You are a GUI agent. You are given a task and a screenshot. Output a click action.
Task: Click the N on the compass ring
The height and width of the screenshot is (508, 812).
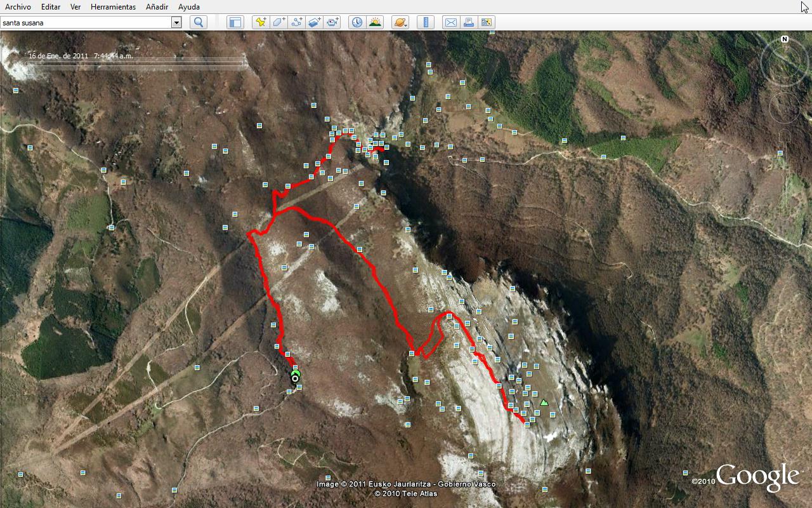coord(785,39)
